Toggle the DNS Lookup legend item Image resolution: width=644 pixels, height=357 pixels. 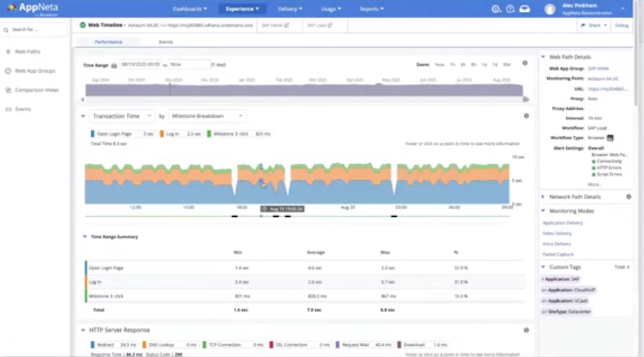tap(169, 344)
